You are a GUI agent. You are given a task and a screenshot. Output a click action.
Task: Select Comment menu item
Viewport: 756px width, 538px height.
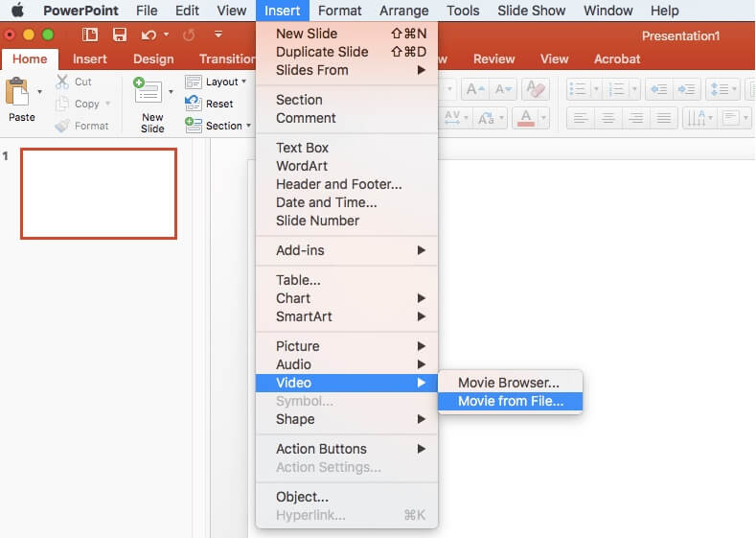[347, 118]
